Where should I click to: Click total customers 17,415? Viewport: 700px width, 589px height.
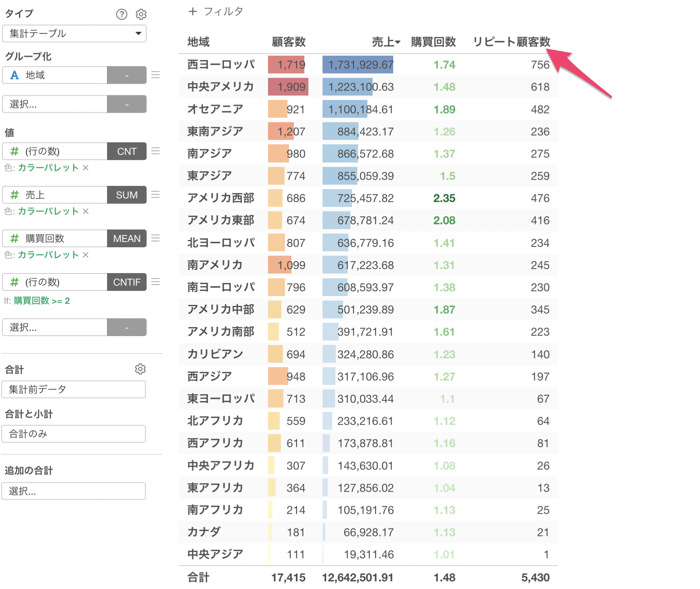pyautogui.click(x=289, y=578)
